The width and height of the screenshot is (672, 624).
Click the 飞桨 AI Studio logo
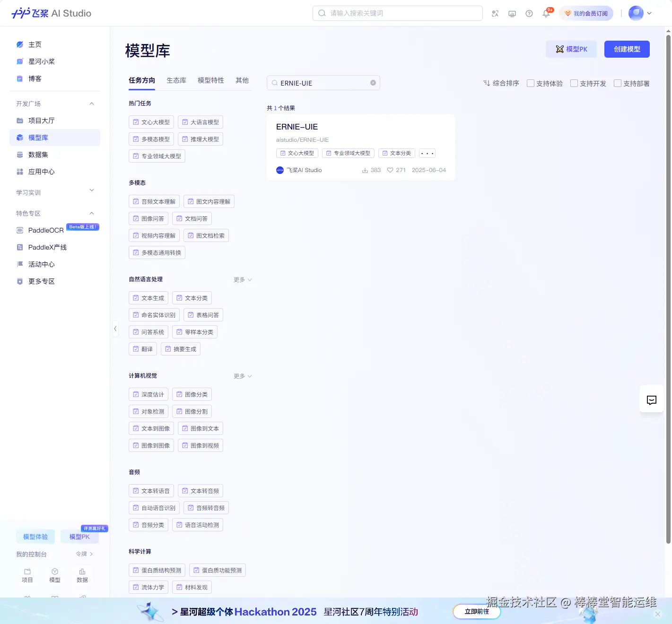(x=51, y=13)
